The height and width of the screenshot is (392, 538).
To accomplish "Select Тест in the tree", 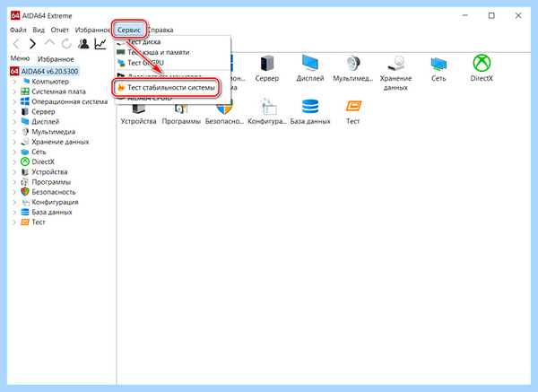I will pos(39,222).
